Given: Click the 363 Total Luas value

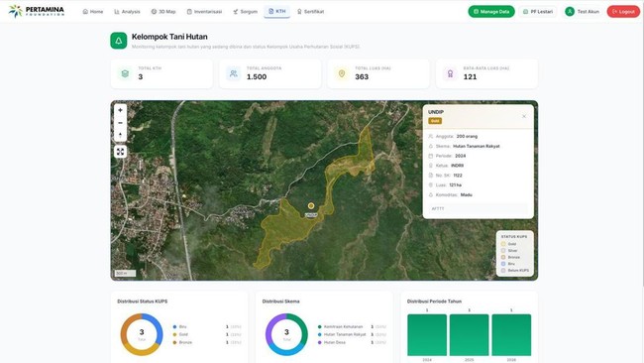Looking at the screenshot, I should (362, 77).
